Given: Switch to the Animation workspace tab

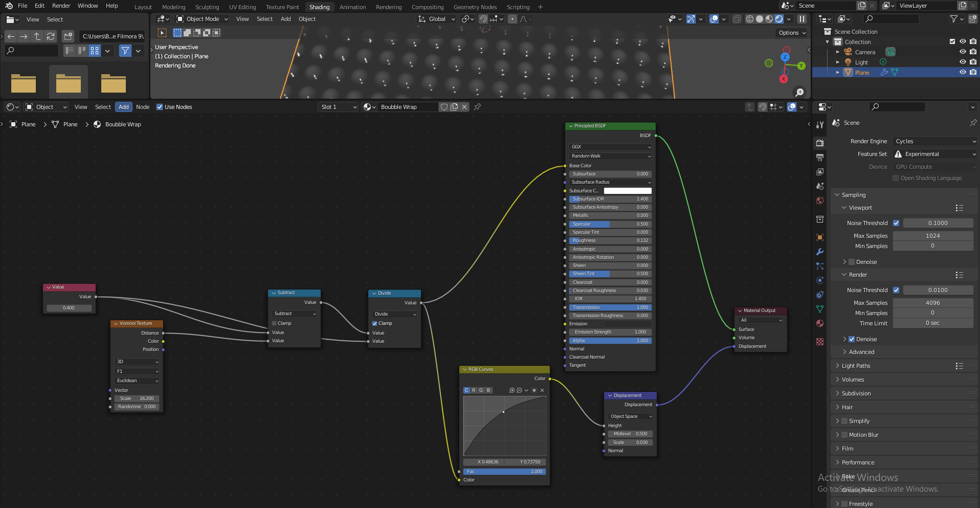Looking at the screenshot, I should 352,7.
